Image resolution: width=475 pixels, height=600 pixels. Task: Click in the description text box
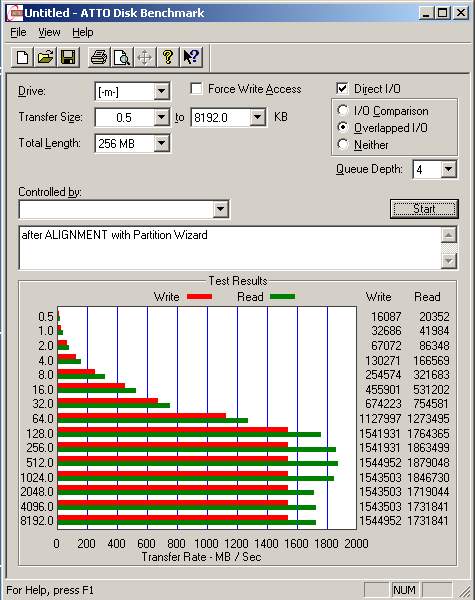coord(230,248)
